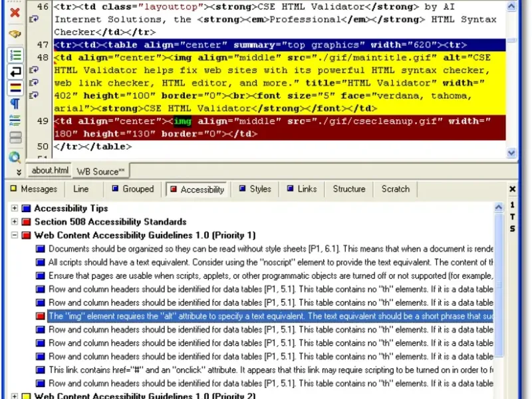The height and width of the screenshot is (399, 532).
Task: Collapse the WCAG 1.0 Priority 1 node
Action: (14, 235)
